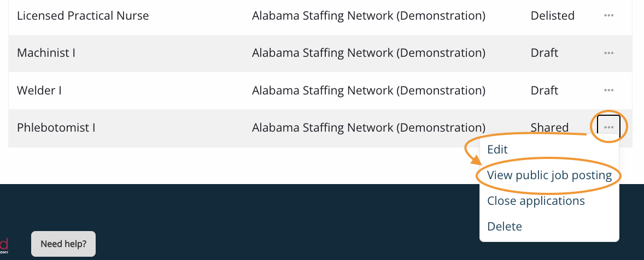The height and width of the screenshot is (260, 644).
Task: Click the Draft status for Welder I
Action: coord(544,90)
